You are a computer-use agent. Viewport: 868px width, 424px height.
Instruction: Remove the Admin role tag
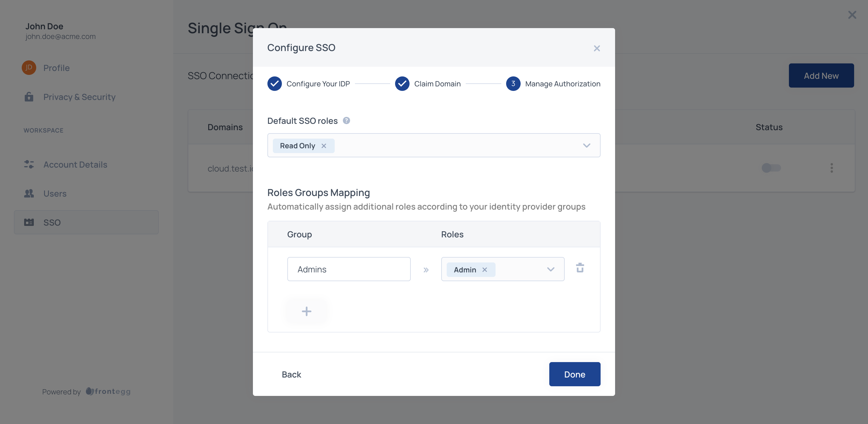tap(484, 270)
